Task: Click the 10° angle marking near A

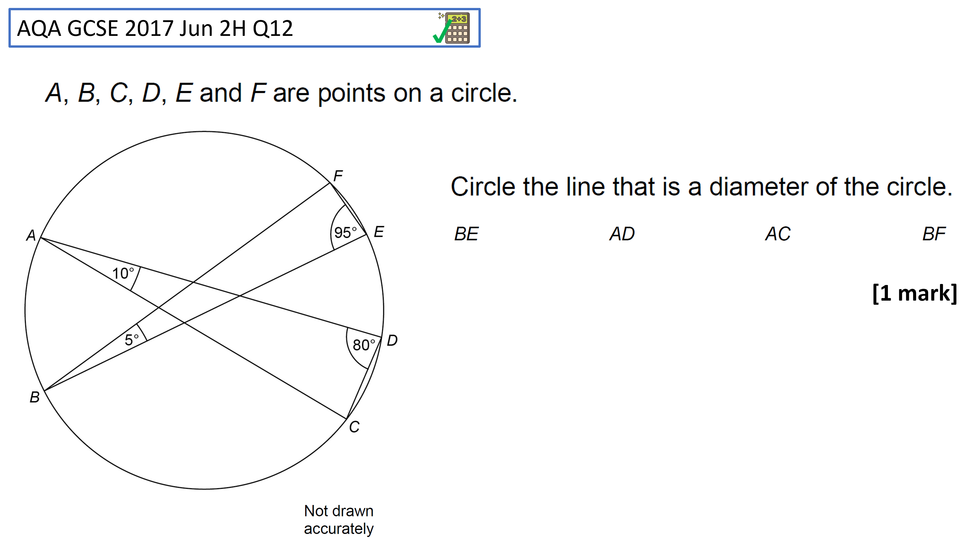Action: point(123,273)
